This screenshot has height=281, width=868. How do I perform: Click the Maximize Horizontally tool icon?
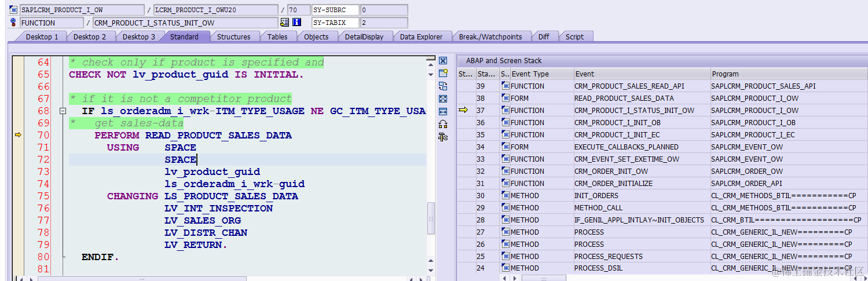pos(443,111)
